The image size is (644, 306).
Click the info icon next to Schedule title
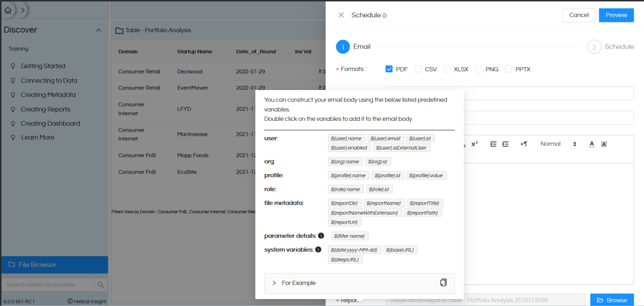386,14
